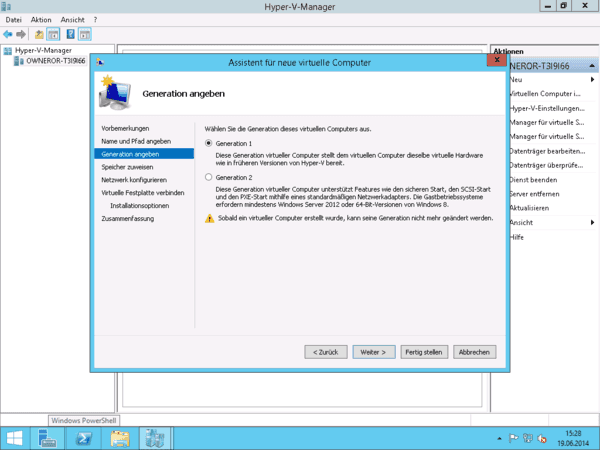Open Server Manager from the taskbar
The width and height of the screenshot is (600, 450).
[48, 439]
